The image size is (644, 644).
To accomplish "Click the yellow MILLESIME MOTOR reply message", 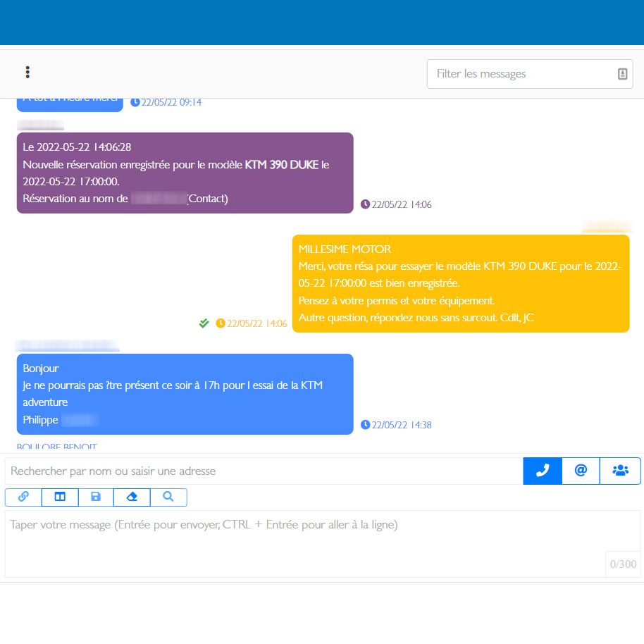I will (x=461, y=283).
